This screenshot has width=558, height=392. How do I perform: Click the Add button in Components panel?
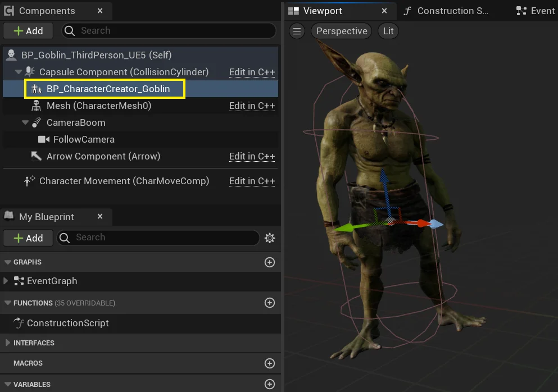[28, 31]
